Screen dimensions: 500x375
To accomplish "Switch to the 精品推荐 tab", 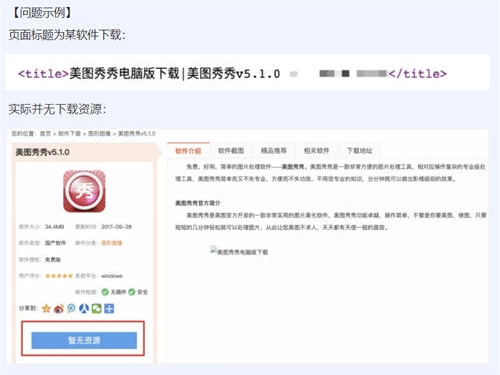I will (274, 151).
